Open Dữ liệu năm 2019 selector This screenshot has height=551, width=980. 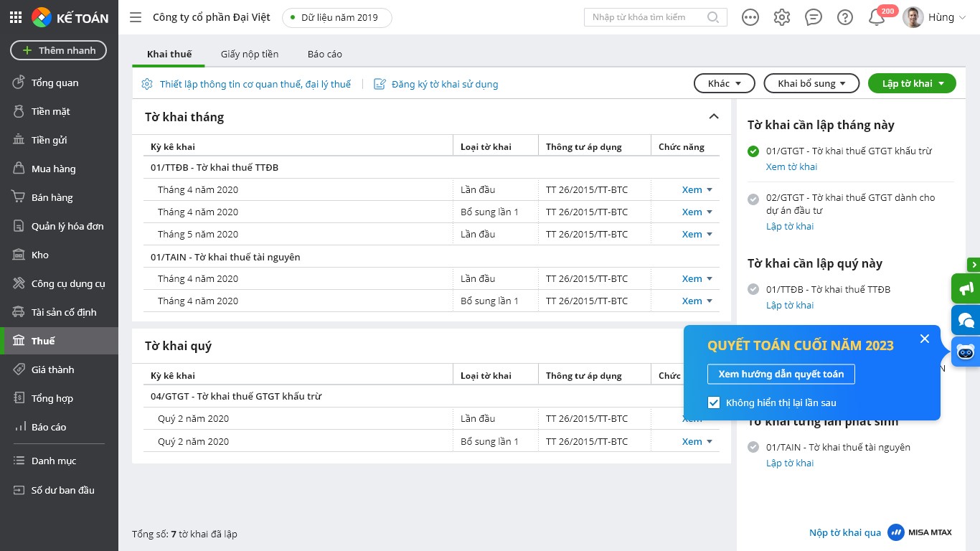point(337,17)
